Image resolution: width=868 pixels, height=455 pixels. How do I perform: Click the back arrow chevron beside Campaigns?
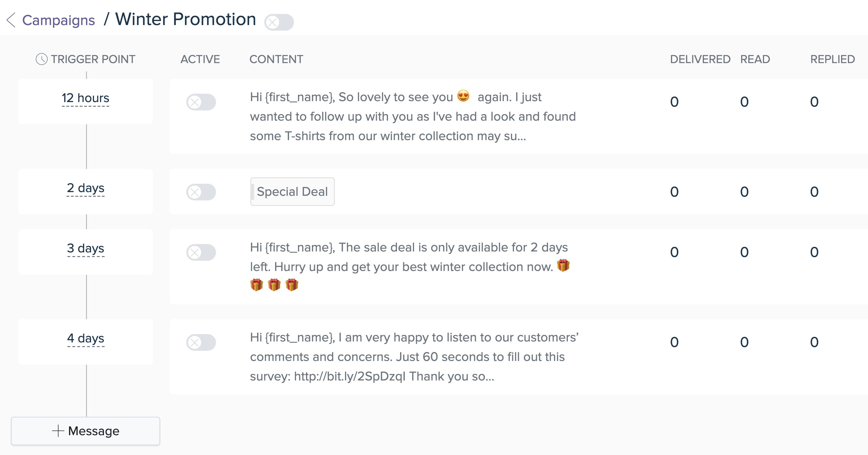[x=11, y=20]
